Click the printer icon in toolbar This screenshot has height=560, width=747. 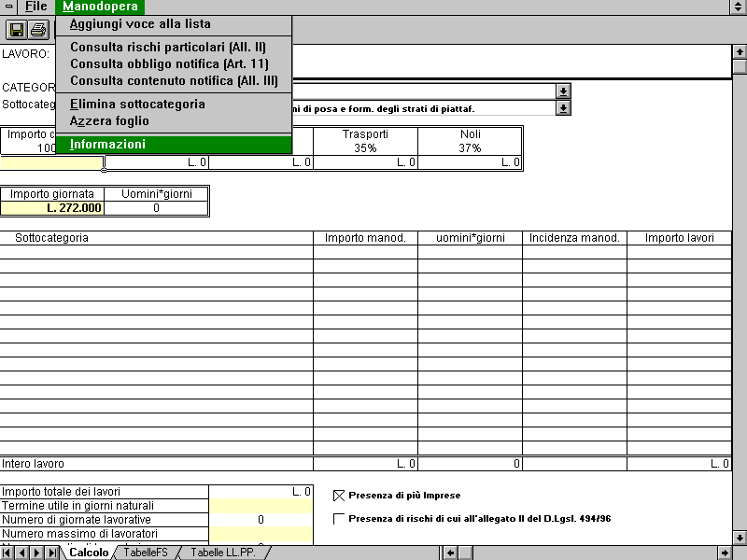click(x=38, y=30)
